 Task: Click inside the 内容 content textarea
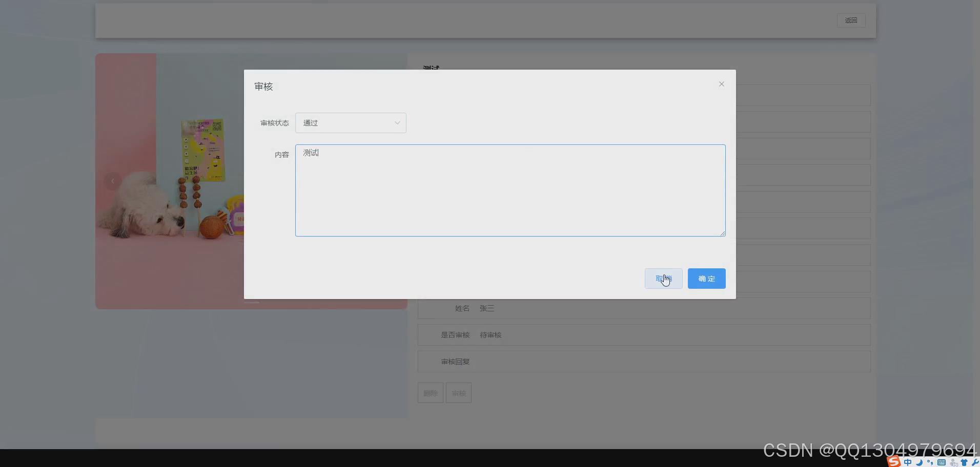(x=509, y=190)
